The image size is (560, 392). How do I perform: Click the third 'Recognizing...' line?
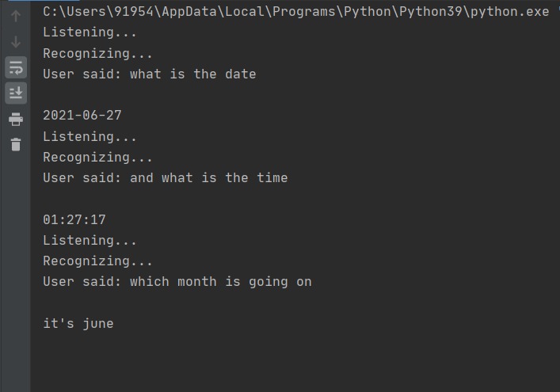point(97,261)
